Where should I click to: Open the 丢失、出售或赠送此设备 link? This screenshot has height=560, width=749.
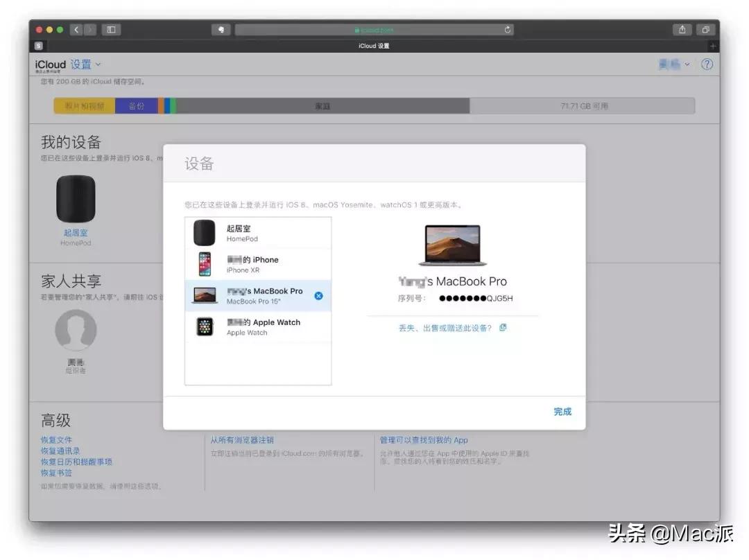pyautogui.click(x=444, y=326)
